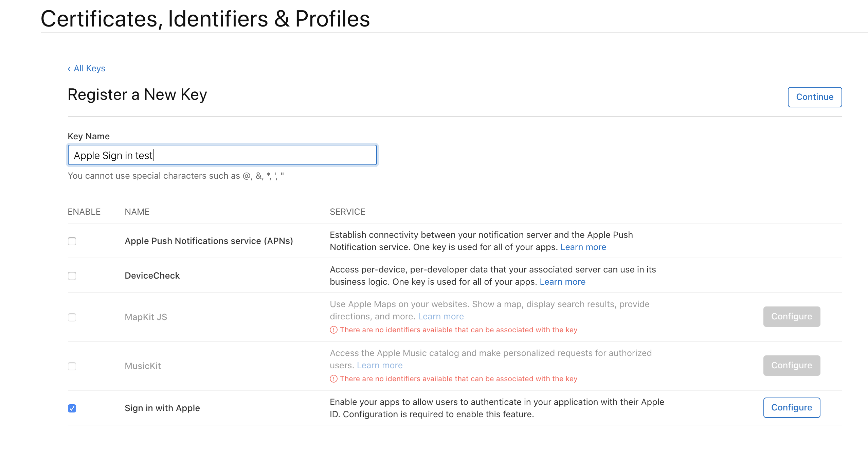Click the Sign in with Apple name
This screenshot has height=458, width=868.
162,408
